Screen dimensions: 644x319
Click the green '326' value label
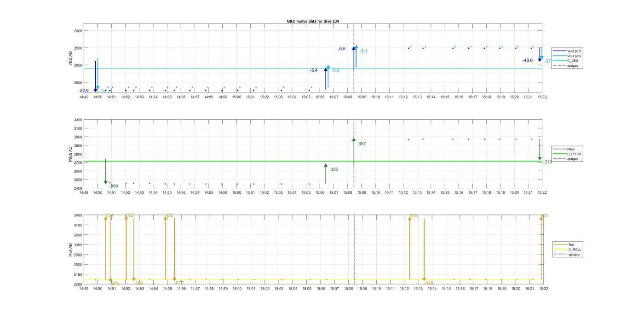click(334, 170)
